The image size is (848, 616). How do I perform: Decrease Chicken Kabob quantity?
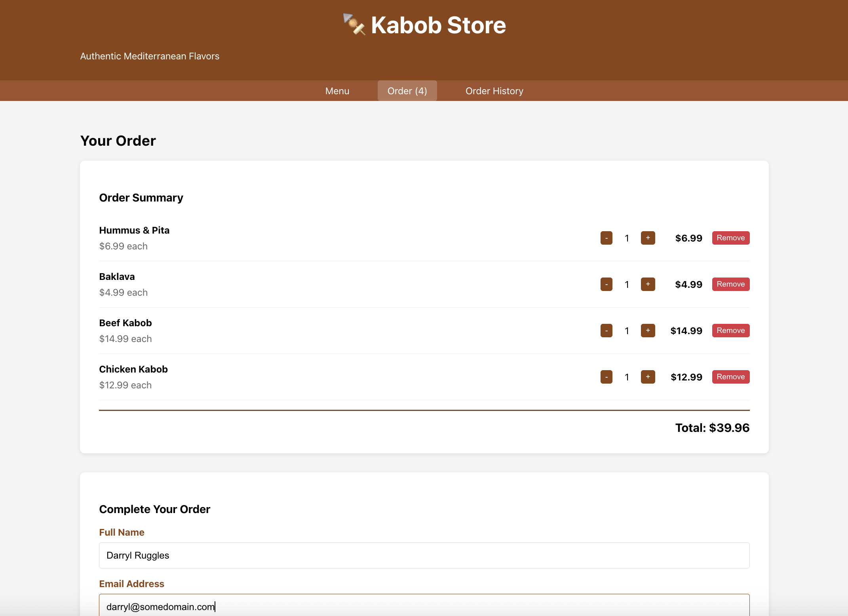point(606,377)
